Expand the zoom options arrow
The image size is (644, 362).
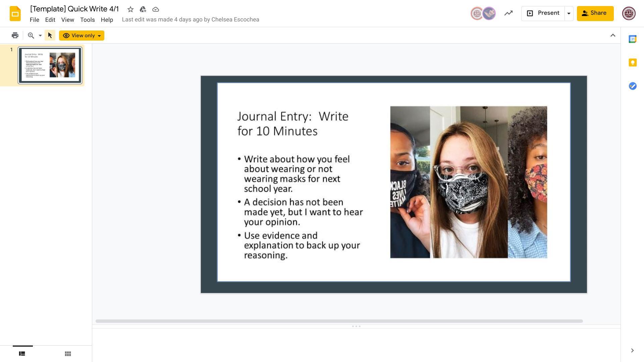(40, 36)
